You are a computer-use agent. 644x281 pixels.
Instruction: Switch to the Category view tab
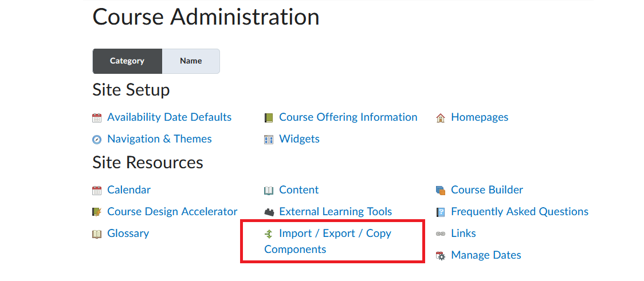click(x=127, y=61)
